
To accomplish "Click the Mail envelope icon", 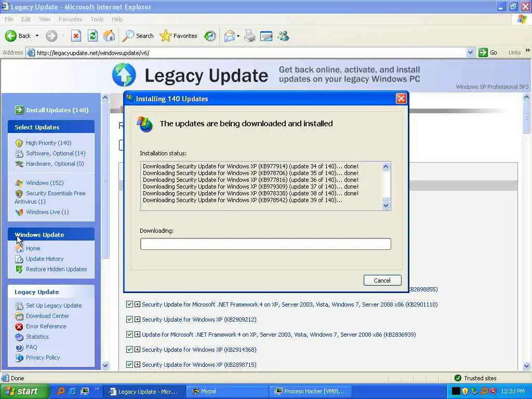I will pyautogui.click(x=230, y=36).
